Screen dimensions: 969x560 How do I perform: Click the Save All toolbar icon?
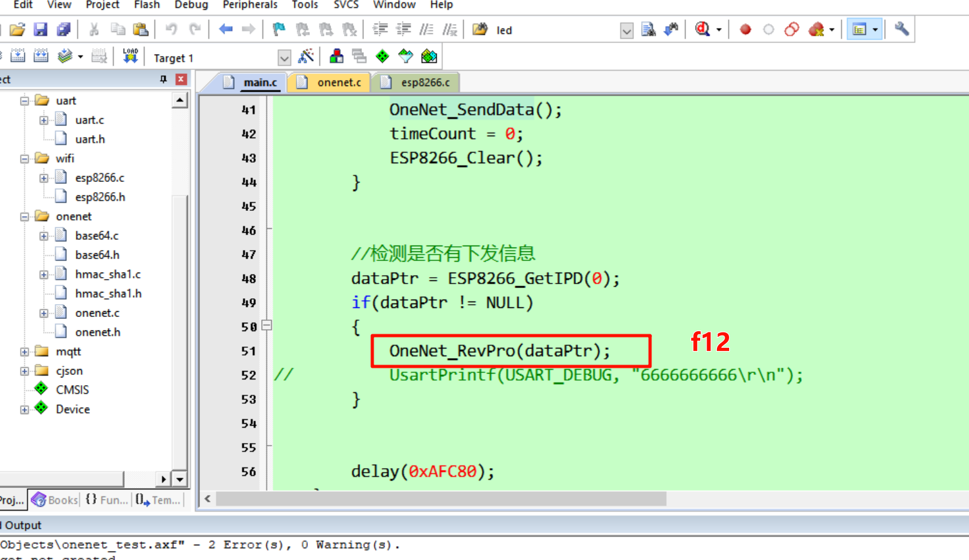tap(64, 30)
